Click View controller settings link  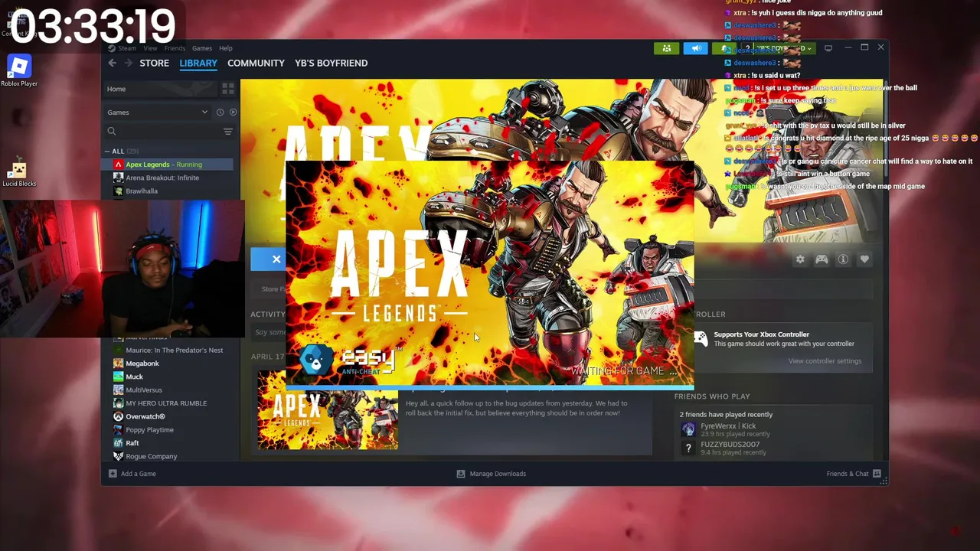coord(825,361)
